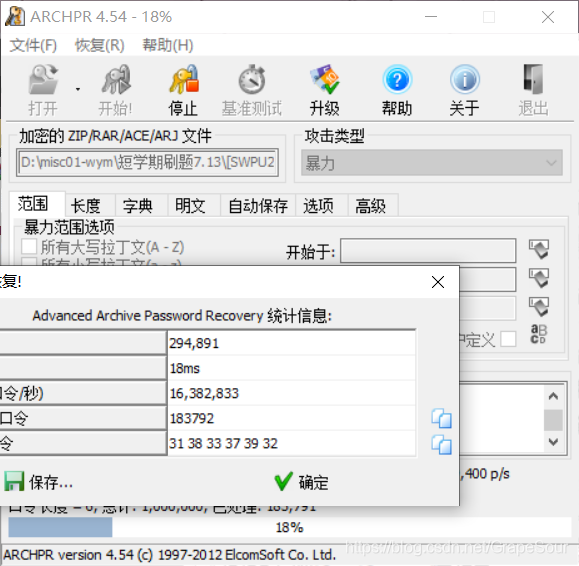
Task: Click the ARCHPR title bar app icon
Action: tap(15, 17)
